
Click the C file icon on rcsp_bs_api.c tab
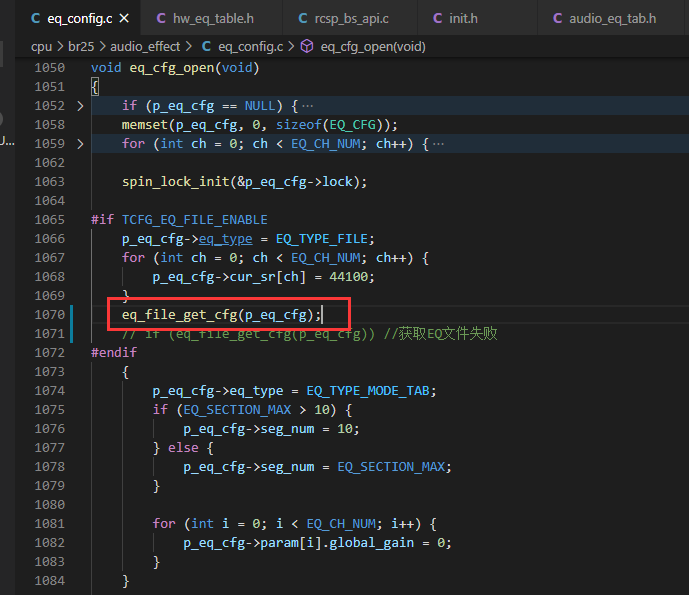coord(303,18)
